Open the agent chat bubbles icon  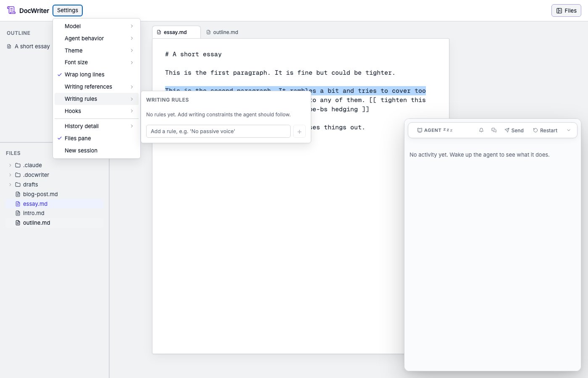[x=494, y=130]
